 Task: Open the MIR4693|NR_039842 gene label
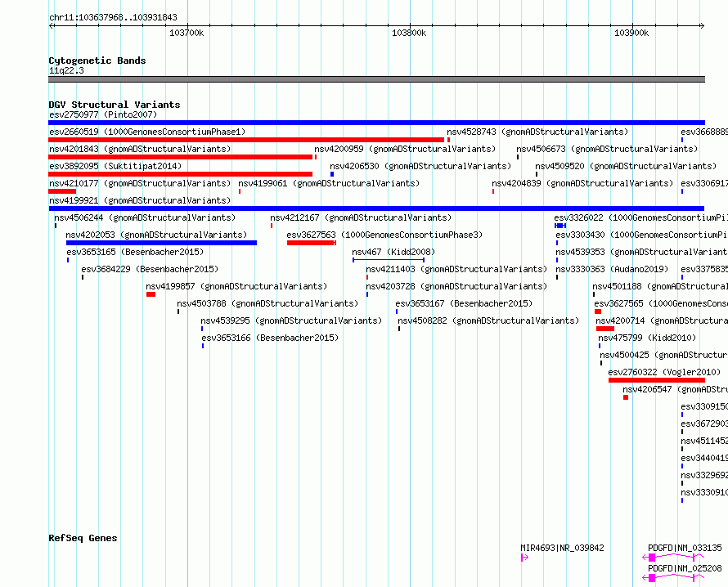pos(562,548)
